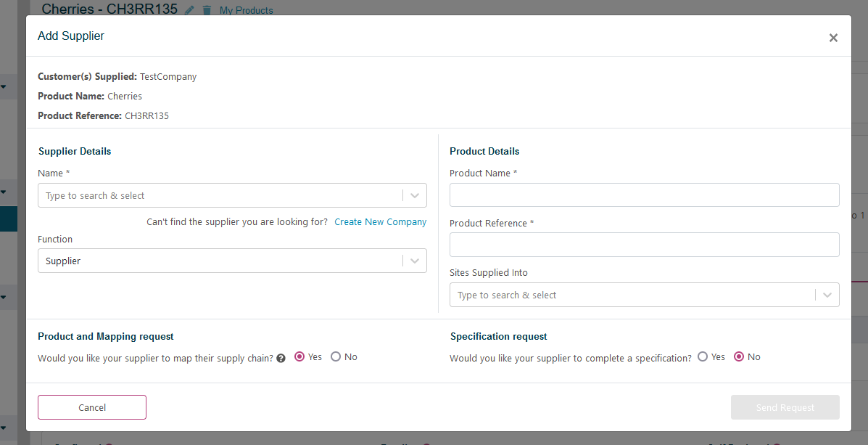The image size is (868, 445).
Task: Click the pencil edit icon beside Cherries title
Action: coord(190,10)
